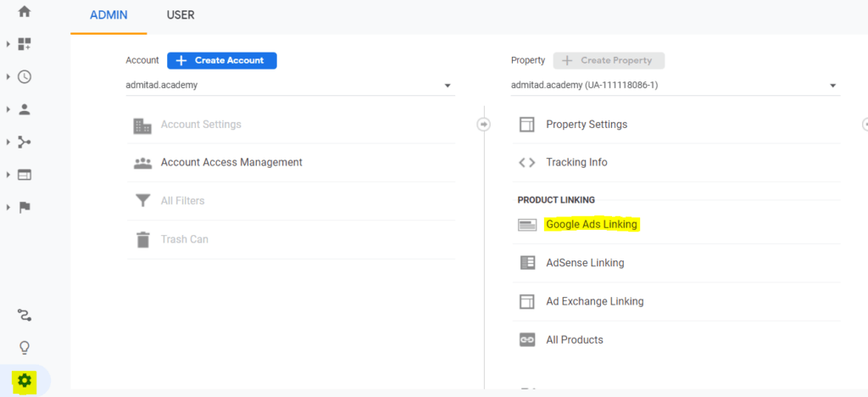This screenshot has height=397, width=868.
Task: Click the circular arrow between Account and Property
Action: 484,125
